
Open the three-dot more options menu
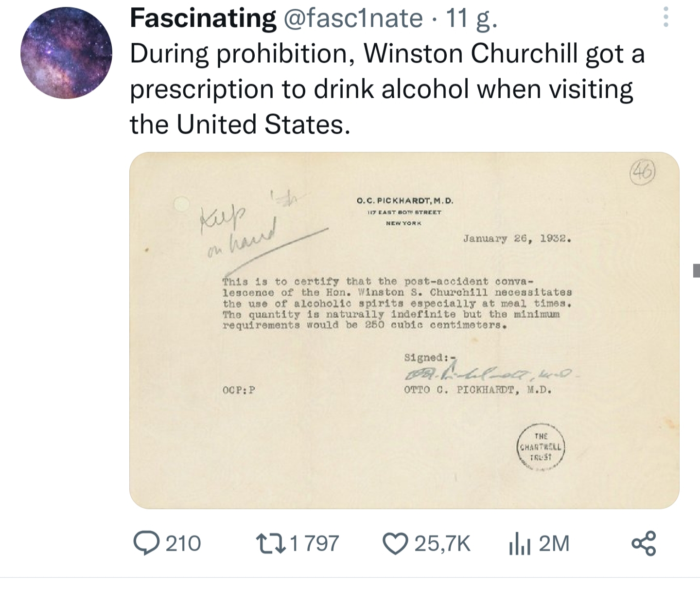coord(666,18)
